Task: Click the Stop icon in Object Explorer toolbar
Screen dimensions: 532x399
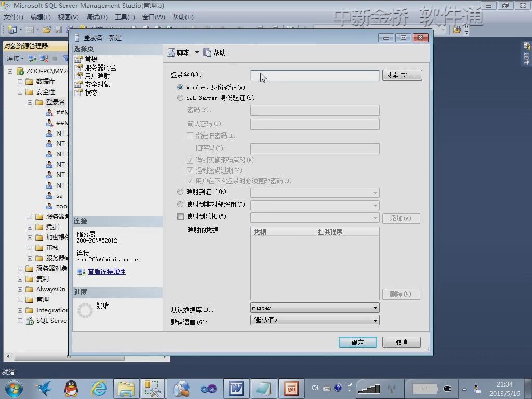Action: pyautogui.click(x=55, y=59)
